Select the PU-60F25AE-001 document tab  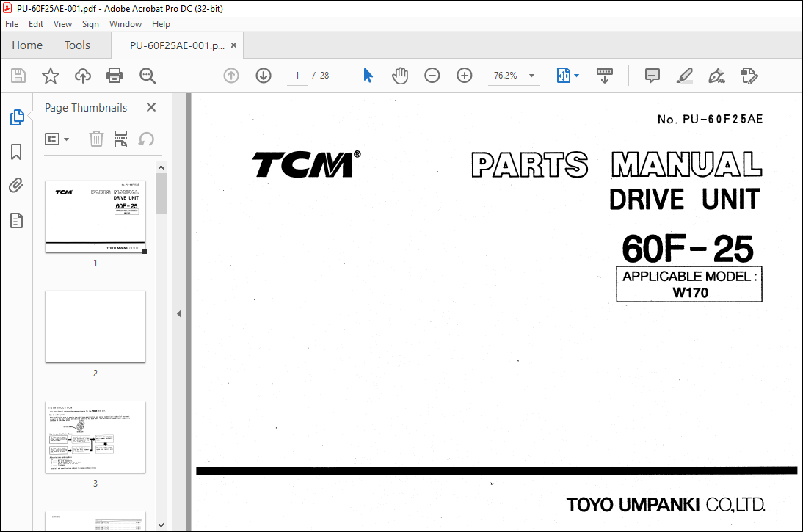click(177, 45)
